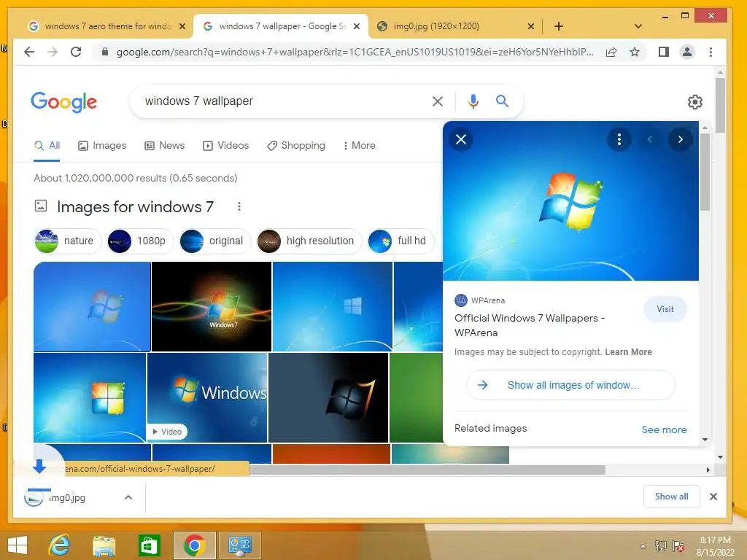
Task: Open the Chrome profile avatar
Action: (687, 52)
